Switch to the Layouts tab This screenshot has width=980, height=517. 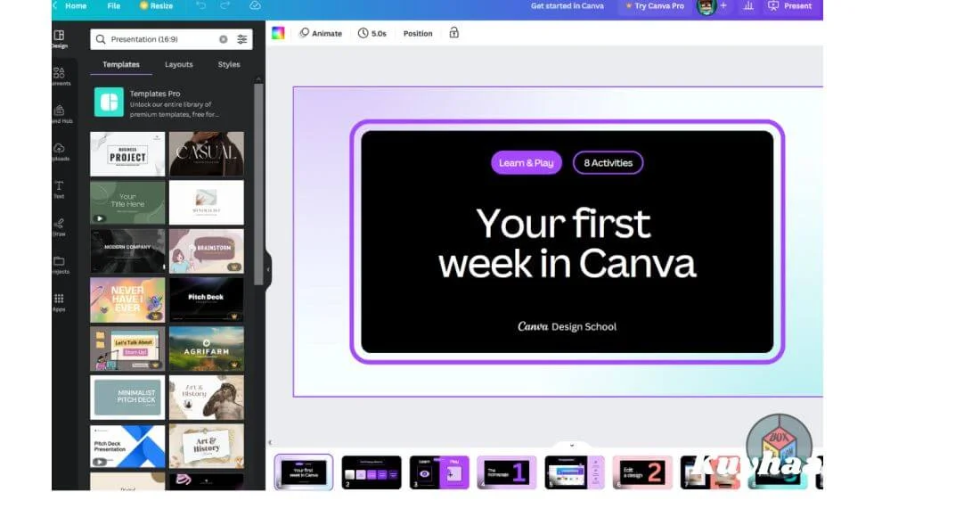coord(179,64)
